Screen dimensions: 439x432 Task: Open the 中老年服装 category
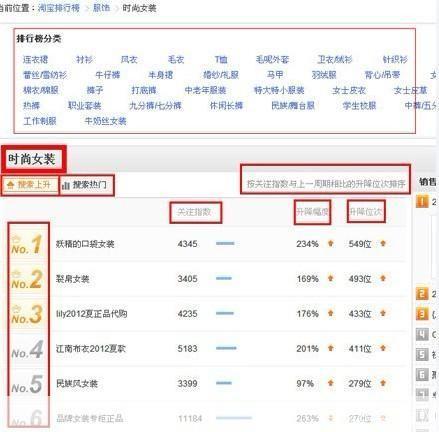(x=205, y=90)
